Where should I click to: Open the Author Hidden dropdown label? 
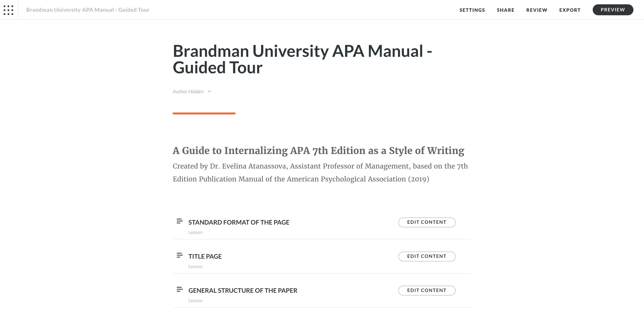[188, 92]
